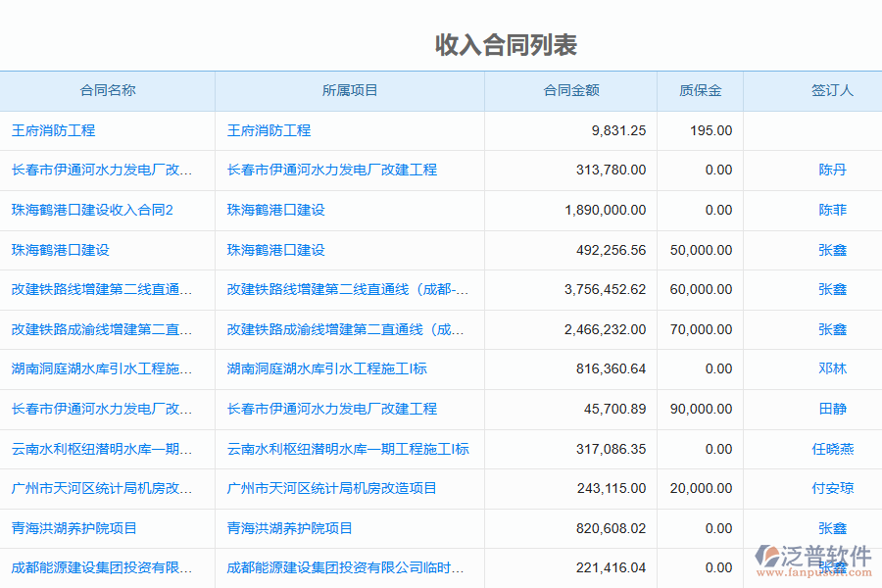Open 青海洪湖养护院项目 in the contract name column

[74, 528]
